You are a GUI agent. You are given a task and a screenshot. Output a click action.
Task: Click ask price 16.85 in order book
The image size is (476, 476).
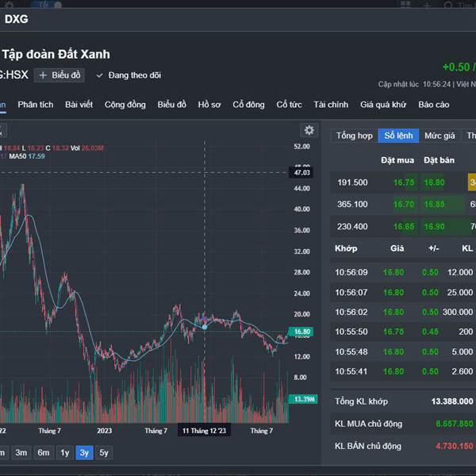435,205
